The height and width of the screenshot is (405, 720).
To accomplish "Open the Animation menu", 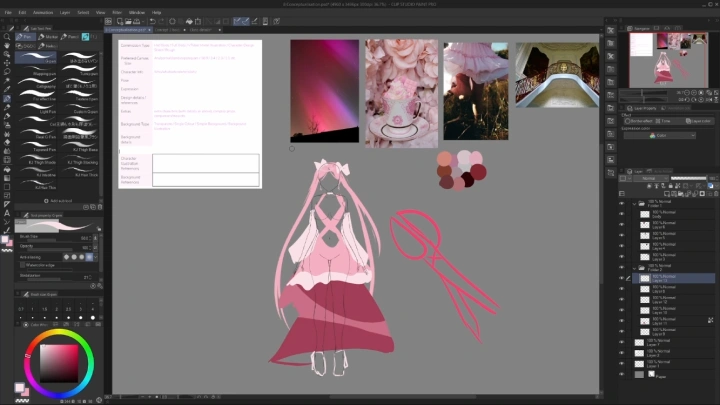I will (43, 12).
